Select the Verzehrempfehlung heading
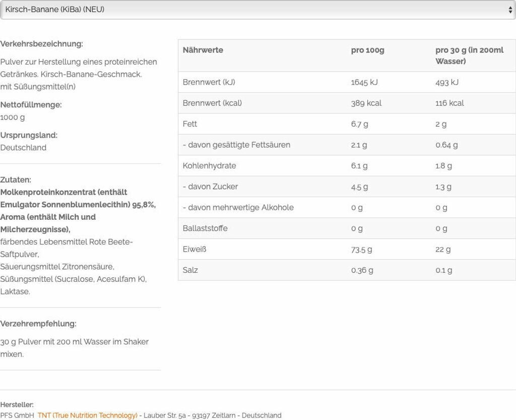Screen dimensions: 516x420 tap(38, 324)
